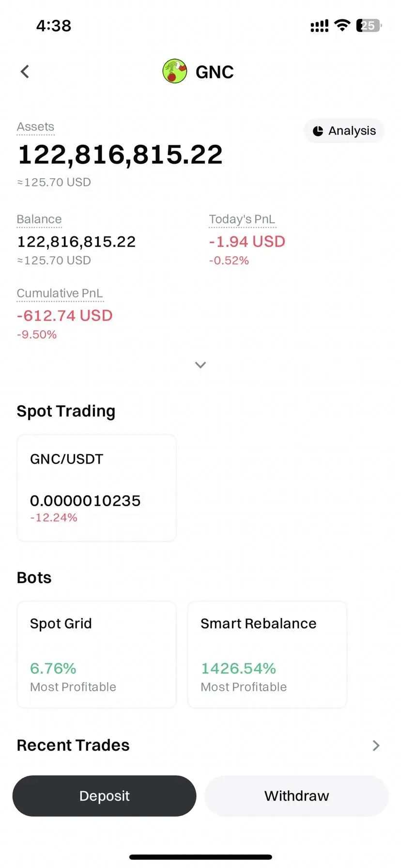Tap the back arrow icon
The width and height of the screenshot is (401, 868).
[x=25, y=72]
